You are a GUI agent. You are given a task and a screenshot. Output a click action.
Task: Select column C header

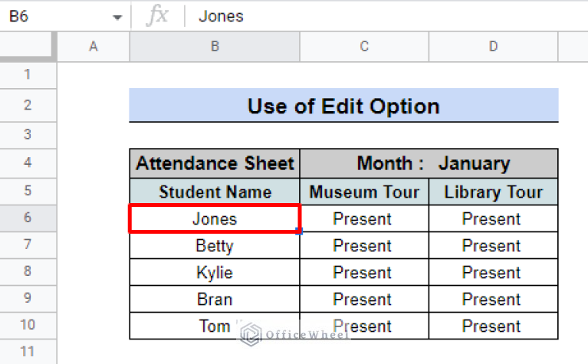pos(364,47)
